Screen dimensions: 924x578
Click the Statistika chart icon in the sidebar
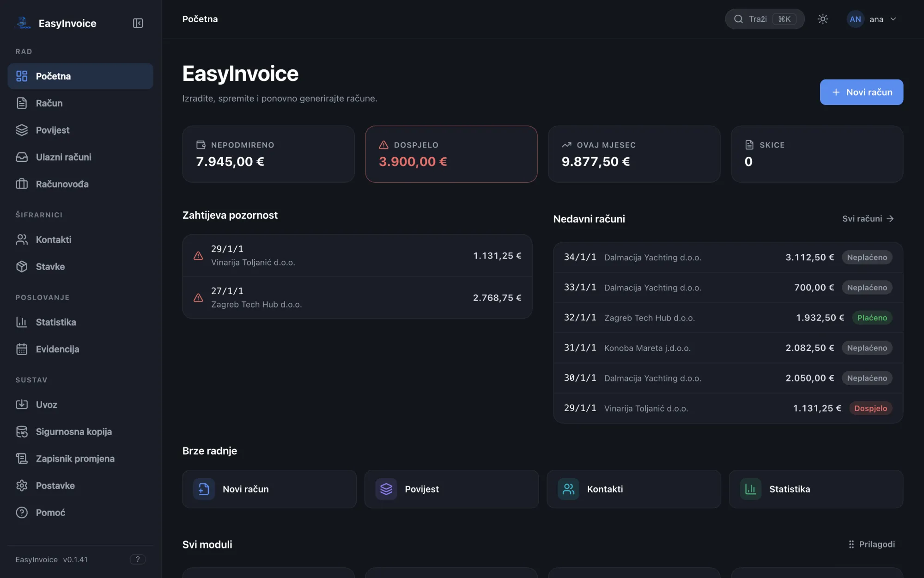22,322
